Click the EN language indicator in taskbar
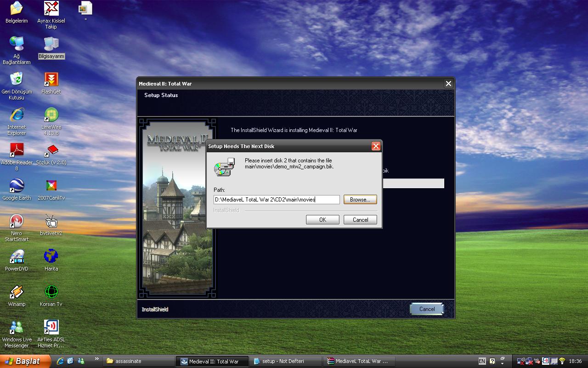Screen dimensions: 588x368 click(482, 361)
